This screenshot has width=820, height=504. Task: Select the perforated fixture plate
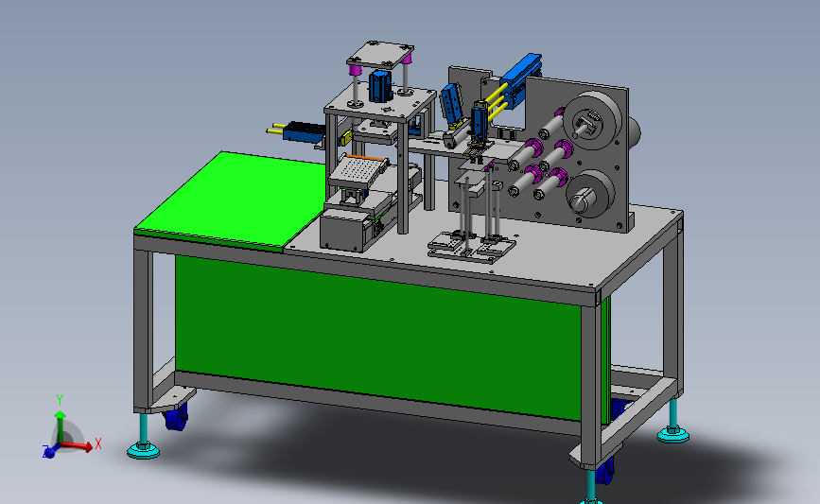358,170
